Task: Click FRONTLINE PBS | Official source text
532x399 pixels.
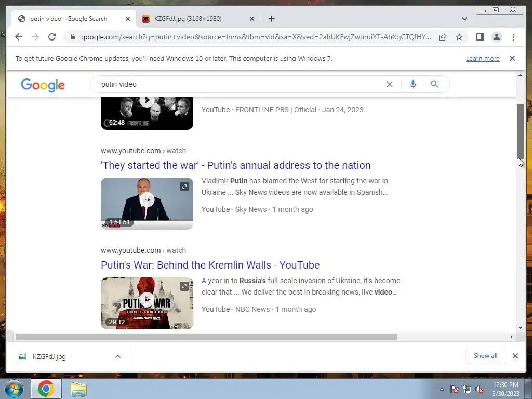Action: tap(276, 110)
